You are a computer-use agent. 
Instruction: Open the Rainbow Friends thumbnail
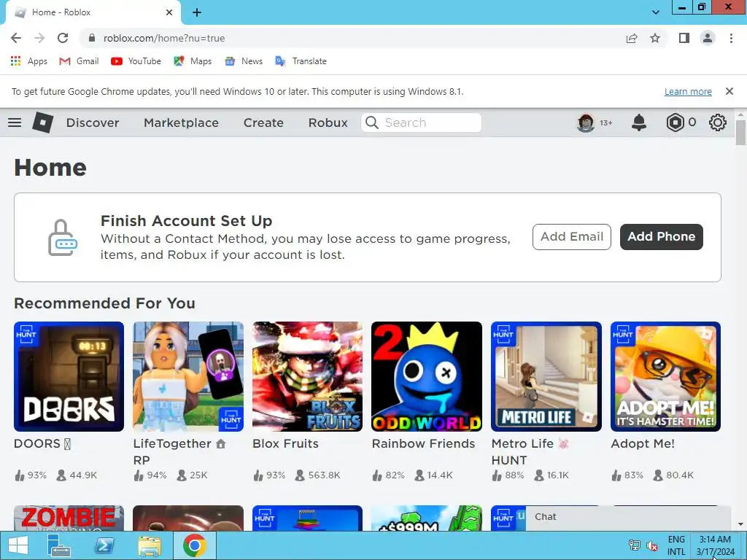(x=427, y=377)
